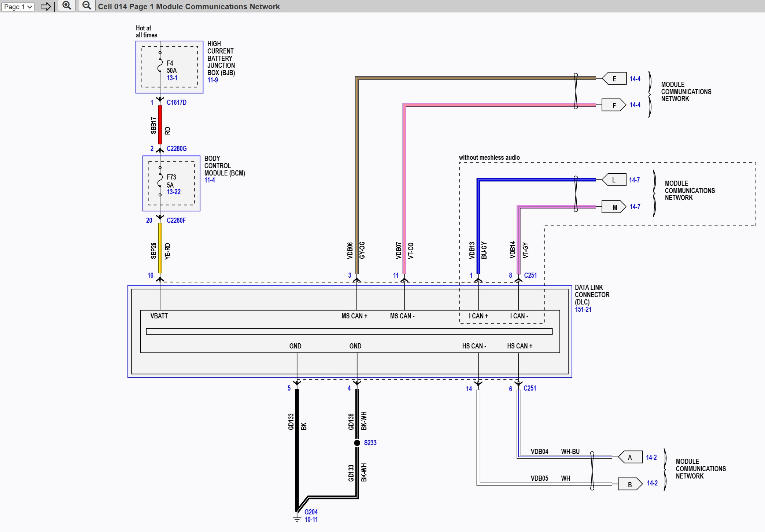765x532 pixels.
Task: Click off-page connector A arrow
Action: pyautogui.click(x=630, y=457)
